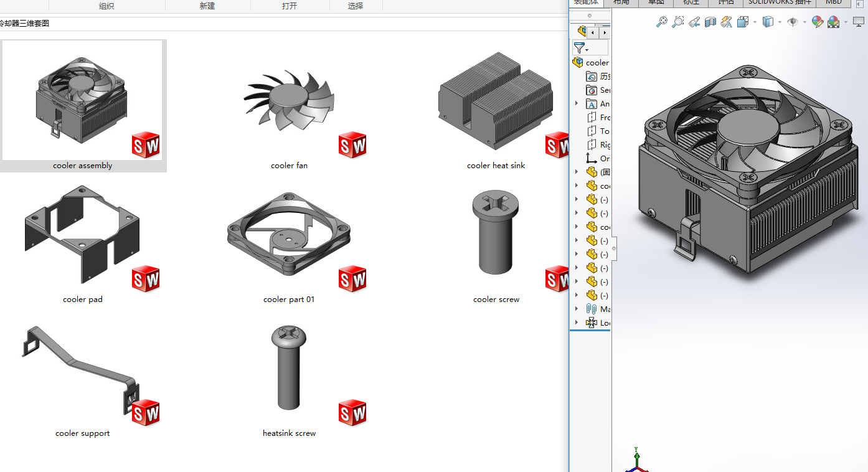Select the cooler pad file thumbnail
Screen dimensions: 868x472
tap(83, 234)
